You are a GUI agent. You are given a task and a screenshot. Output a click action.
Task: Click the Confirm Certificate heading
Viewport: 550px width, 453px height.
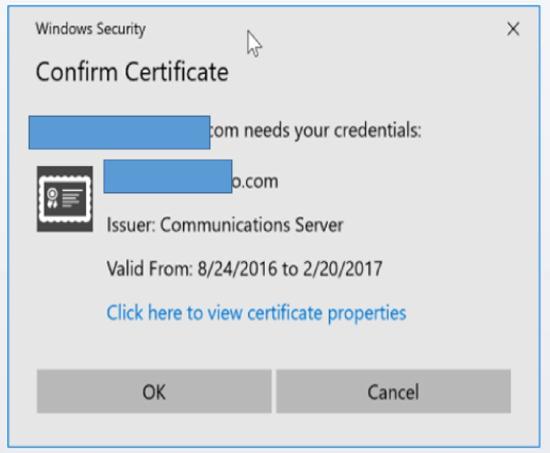(132, 72)
